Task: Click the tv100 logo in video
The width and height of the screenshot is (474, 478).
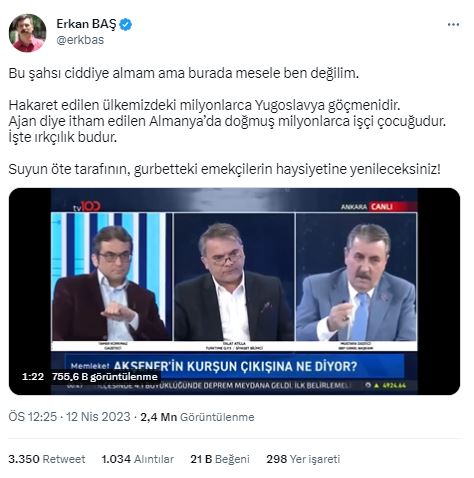Action: click(86, 207)
